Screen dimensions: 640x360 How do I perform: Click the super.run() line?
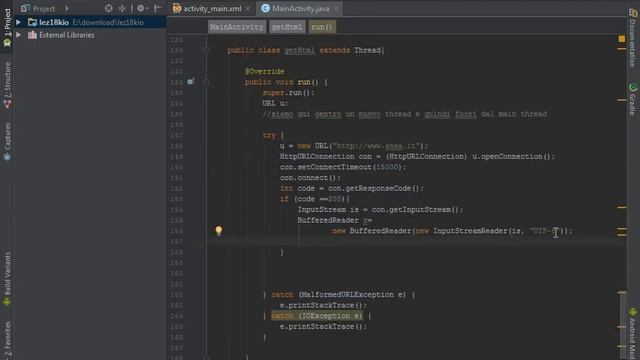coord(288,93)
